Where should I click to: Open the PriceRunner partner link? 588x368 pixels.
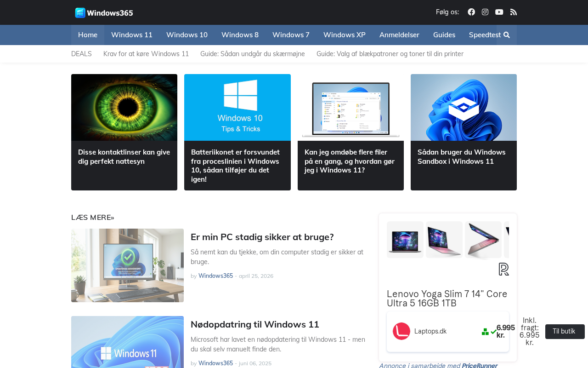[x=480, y=365]
